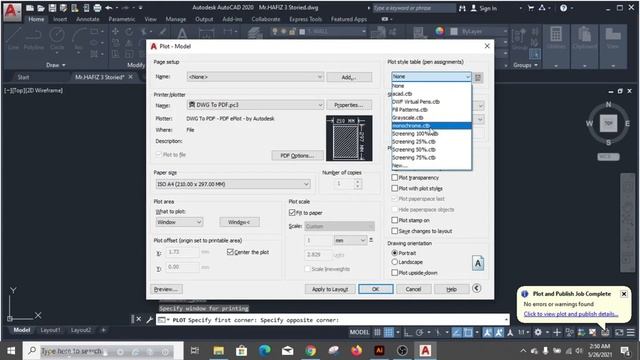
Task: Click the Windows Start button
Action: [x=11, y=350]
